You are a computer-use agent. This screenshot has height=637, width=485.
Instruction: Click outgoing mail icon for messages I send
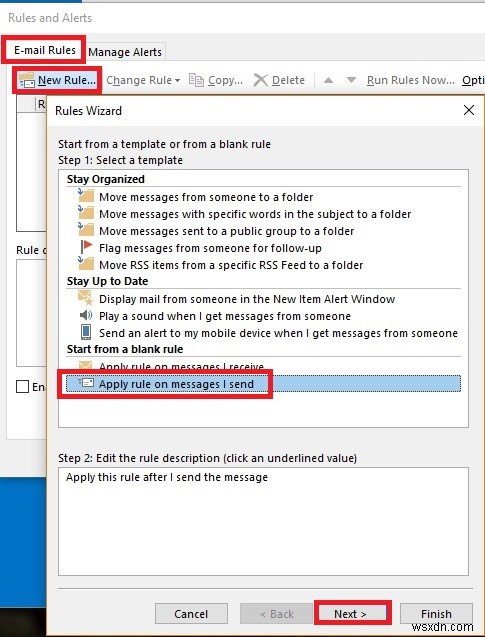click(86, 383)
